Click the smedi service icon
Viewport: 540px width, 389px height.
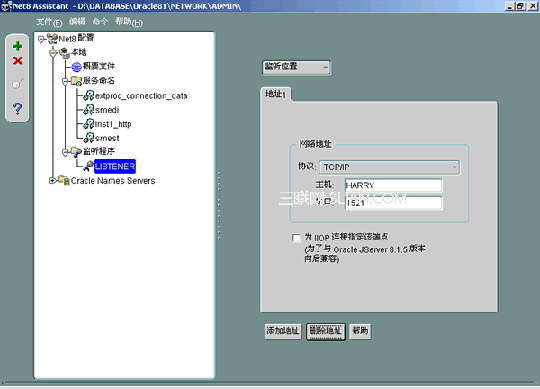89,110
